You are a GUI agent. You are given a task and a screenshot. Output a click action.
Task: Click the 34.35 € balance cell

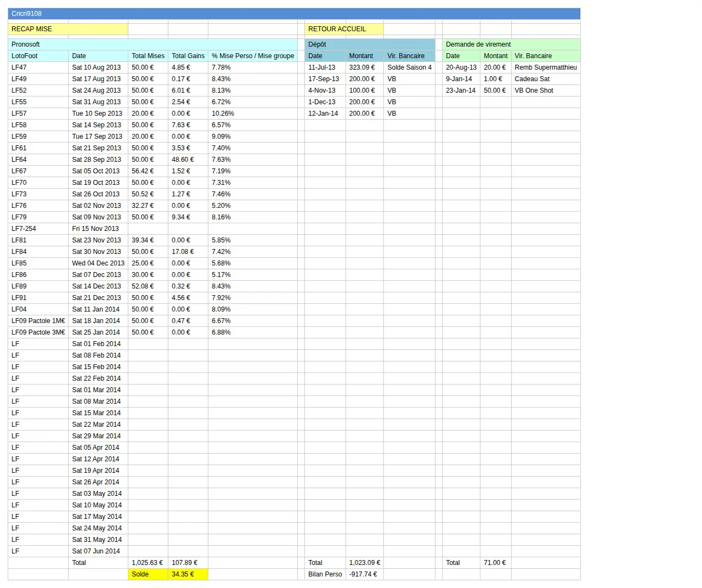(x=188, y=574)
